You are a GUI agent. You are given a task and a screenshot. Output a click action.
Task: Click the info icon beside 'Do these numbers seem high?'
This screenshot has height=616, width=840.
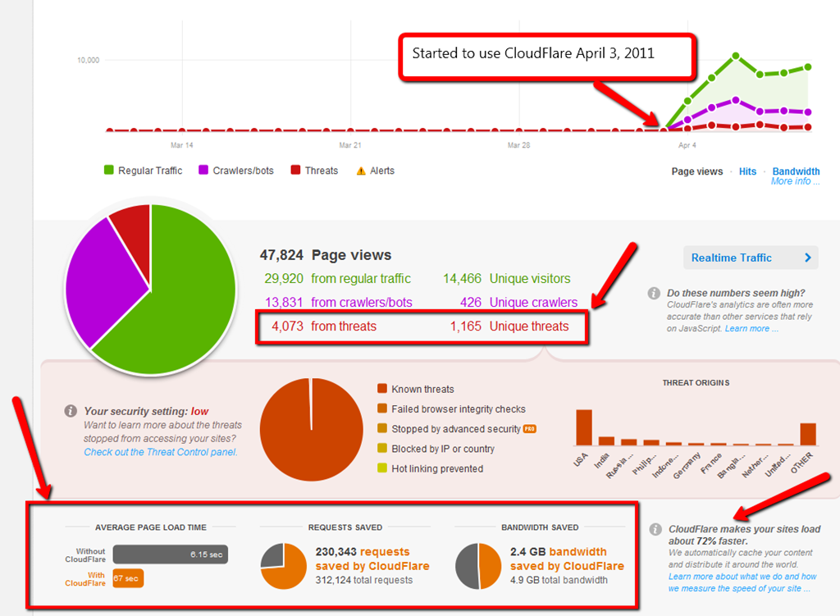coord(654,293)
